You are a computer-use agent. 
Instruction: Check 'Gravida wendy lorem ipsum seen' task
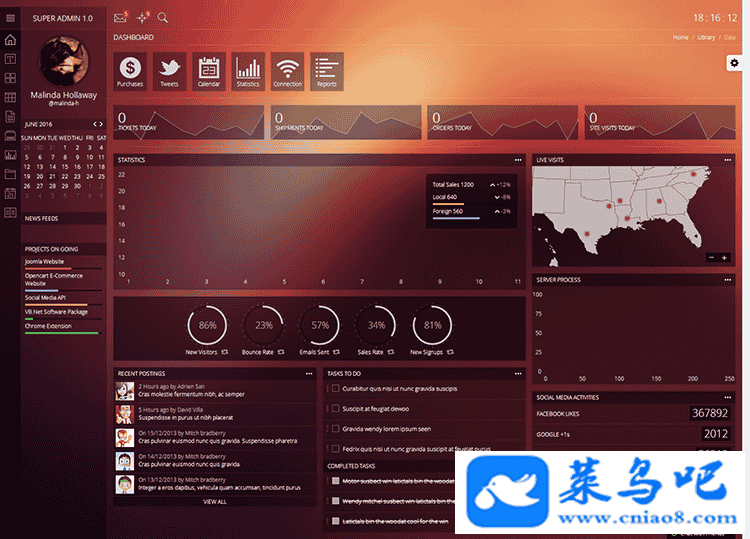pyautogui.click(x=336, y=429)
